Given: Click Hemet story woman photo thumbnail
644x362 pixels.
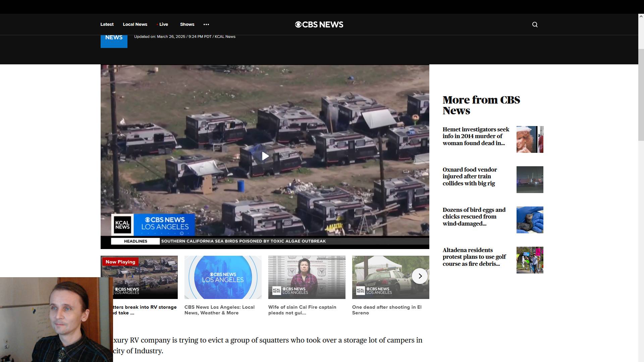Looking at the screenshot, I should pyautogui.click(x=530, y=139).
